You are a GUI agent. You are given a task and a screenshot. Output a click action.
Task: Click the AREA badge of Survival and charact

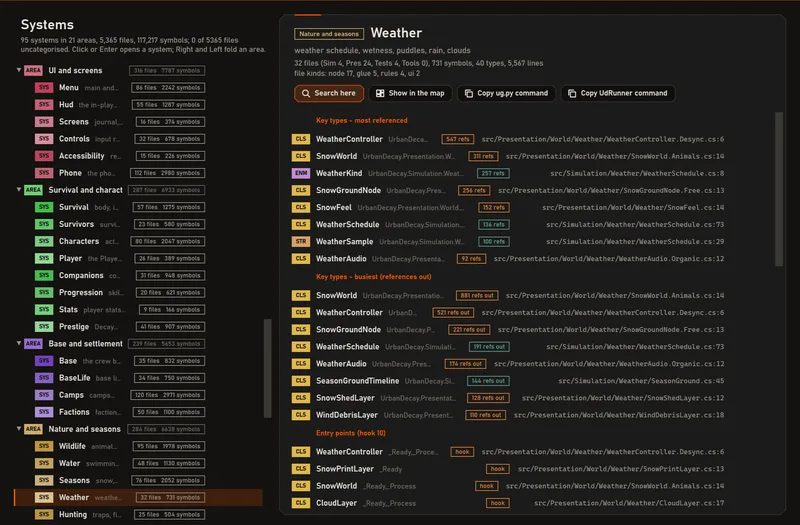[33, 190]
